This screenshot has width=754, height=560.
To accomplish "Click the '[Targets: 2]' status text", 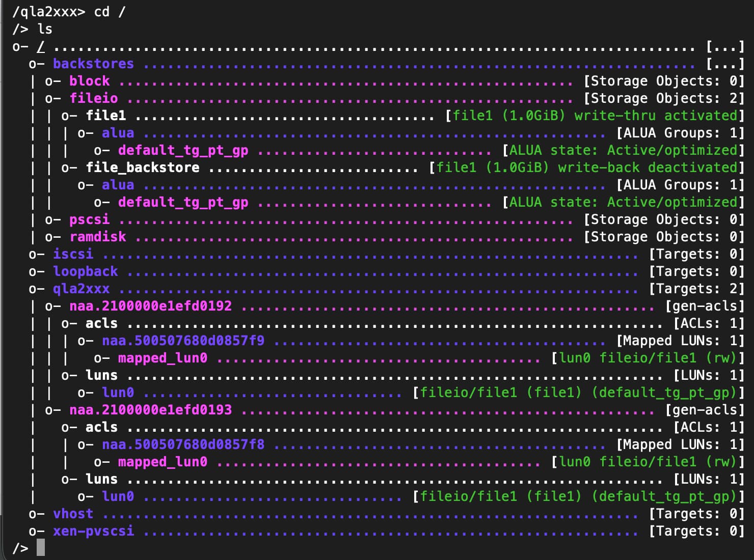I will (x=696, y=289).
